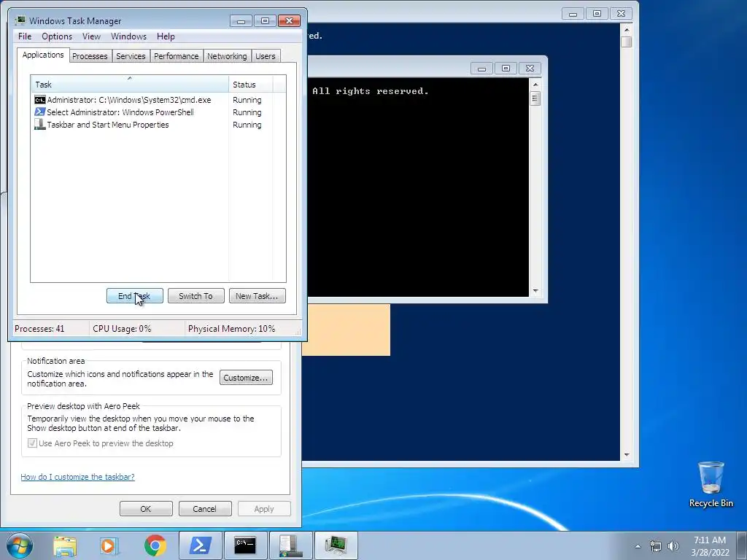
Task: Activate Taskbar Properties taskbar button
Action: coord(291,545)
